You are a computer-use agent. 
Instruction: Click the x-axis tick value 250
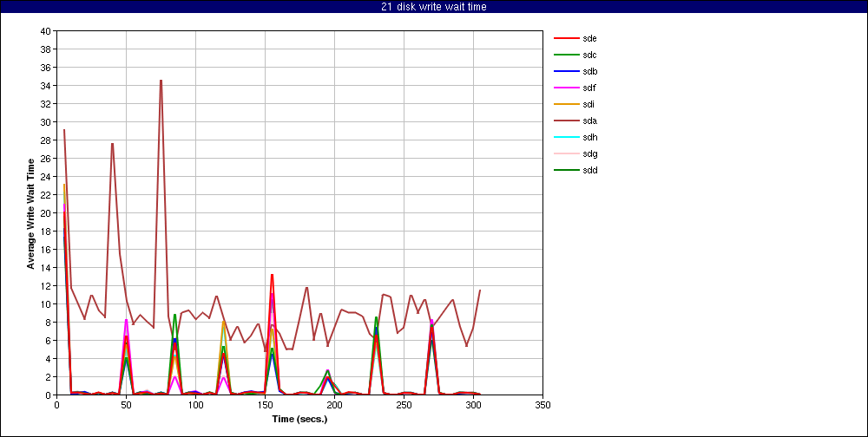click(x=404, y=405)
